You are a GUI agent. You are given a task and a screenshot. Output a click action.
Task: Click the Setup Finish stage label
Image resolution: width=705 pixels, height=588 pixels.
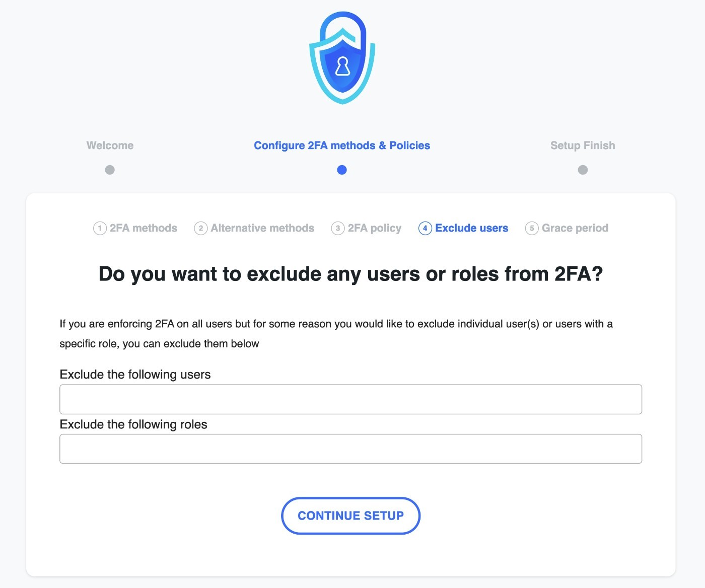pos(583,145)
